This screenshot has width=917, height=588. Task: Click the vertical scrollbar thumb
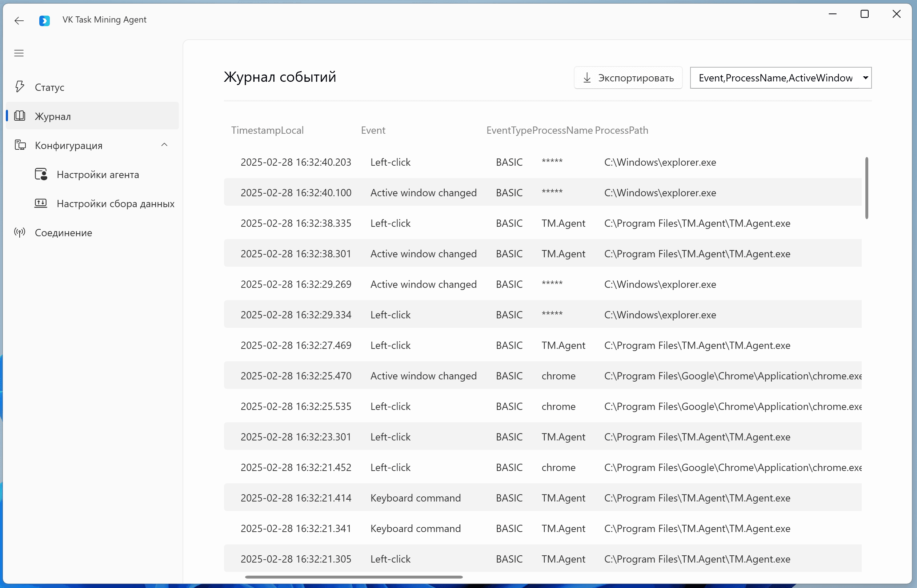[866, 188]
